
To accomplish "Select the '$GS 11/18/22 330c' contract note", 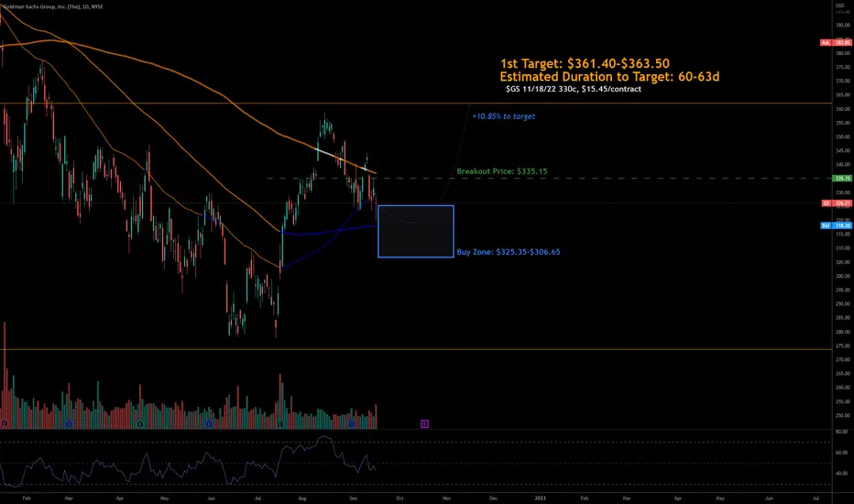I will [574, 89].
